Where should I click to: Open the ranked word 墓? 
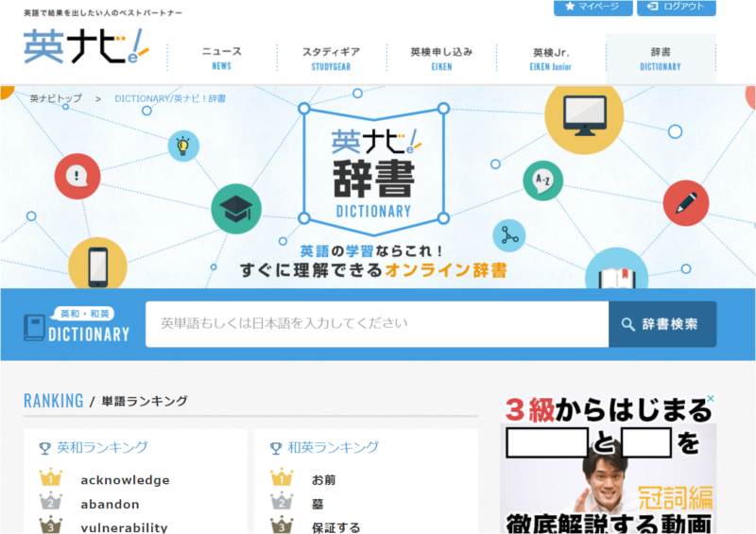318,504
